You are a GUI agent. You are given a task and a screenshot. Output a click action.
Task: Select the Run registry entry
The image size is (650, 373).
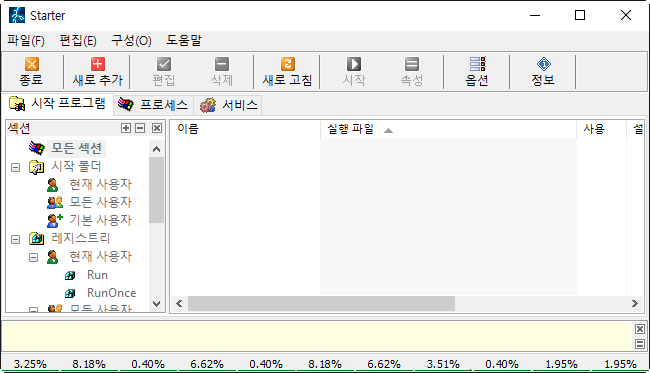[x=97, y=275]
